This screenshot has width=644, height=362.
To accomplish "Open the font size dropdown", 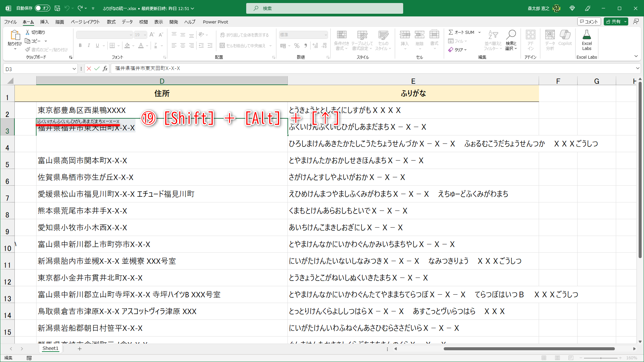I will (x=145, y=35).
